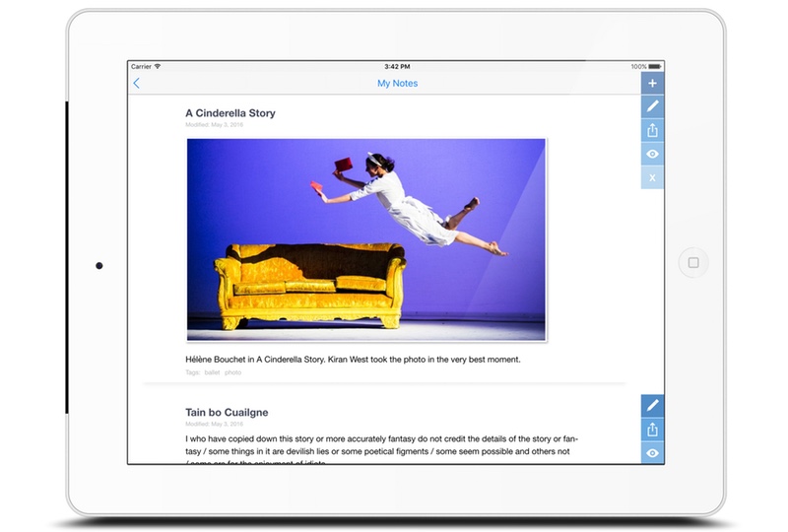Select the A Cinderella Story title
This screenshot has width=788, height=532.
pyautogui.click(x=230, y=113)
